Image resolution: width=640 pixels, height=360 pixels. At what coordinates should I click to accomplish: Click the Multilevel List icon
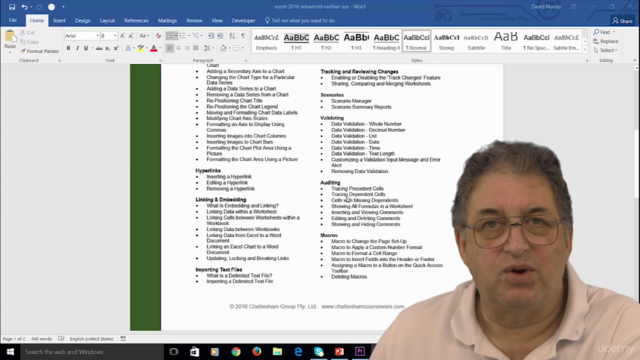click(196, 36)
